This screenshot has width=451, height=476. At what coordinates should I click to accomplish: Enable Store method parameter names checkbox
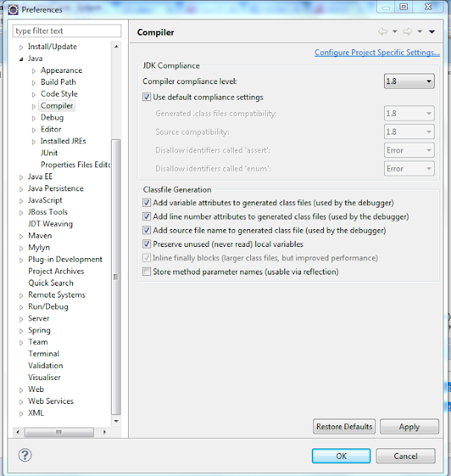147,271
